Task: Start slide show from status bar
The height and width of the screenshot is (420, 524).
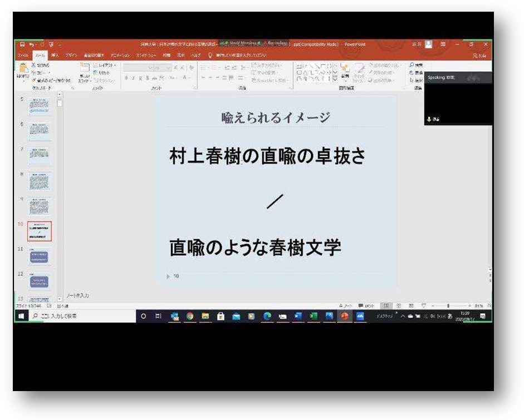Action: pos(423,305)
